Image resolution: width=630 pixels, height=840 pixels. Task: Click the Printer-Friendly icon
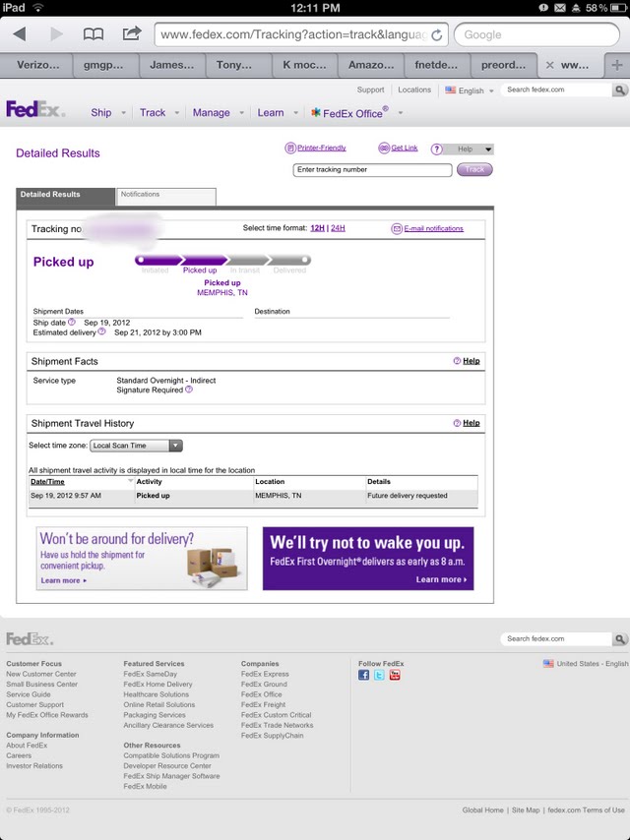290,148
